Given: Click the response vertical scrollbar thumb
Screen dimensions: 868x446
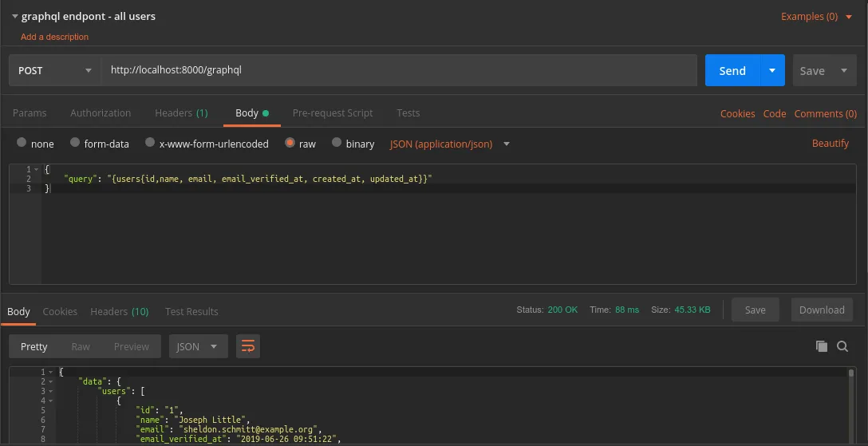Looking at the screenshot, I should click(851, 373).
